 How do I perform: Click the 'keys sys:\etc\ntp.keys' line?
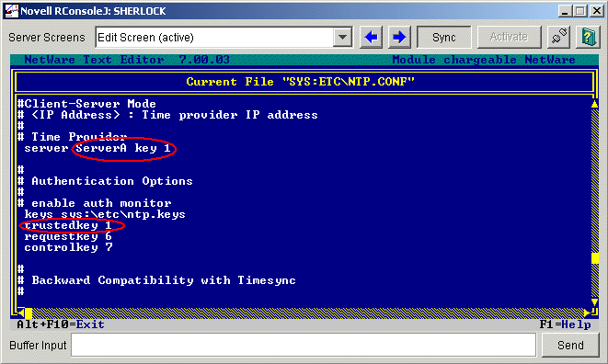click(x=105, y=214)
